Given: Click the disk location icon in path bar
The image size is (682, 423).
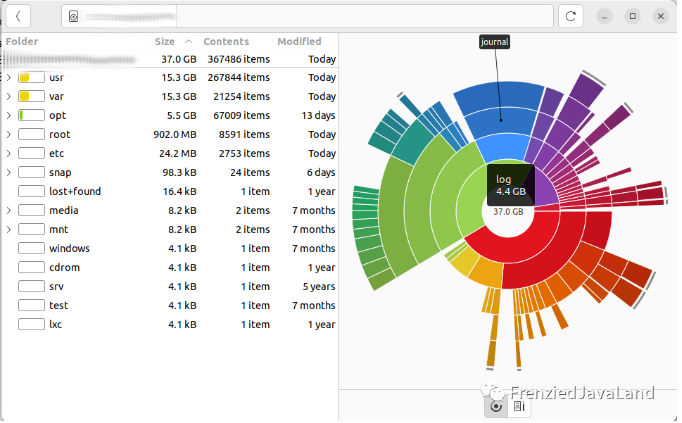Looking at the screenshot, I should pos(74,17).
